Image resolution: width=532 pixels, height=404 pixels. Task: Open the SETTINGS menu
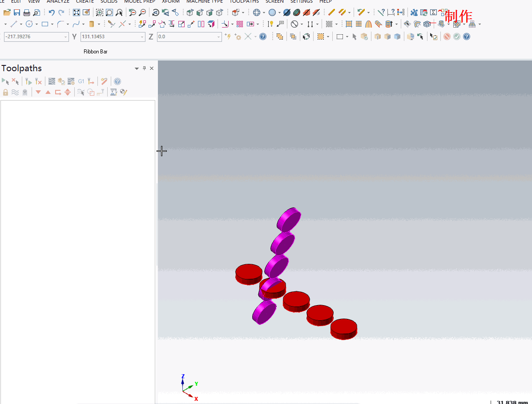coord(301,1)
